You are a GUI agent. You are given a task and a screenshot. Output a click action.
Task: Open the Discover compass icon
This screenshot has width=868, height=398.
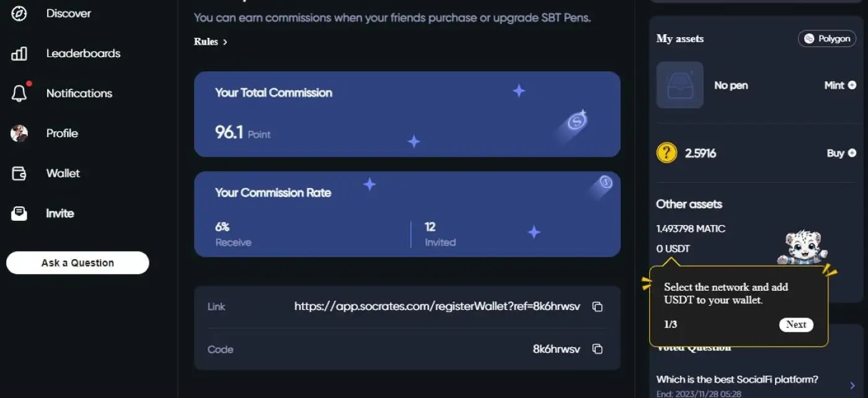pos(19,13)
